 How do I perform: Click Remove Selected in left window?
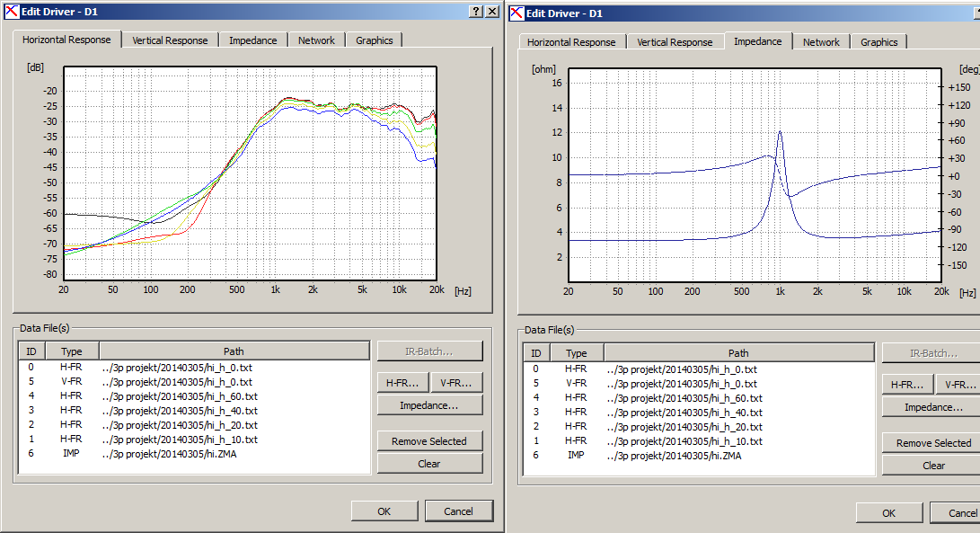pos(429,441)
